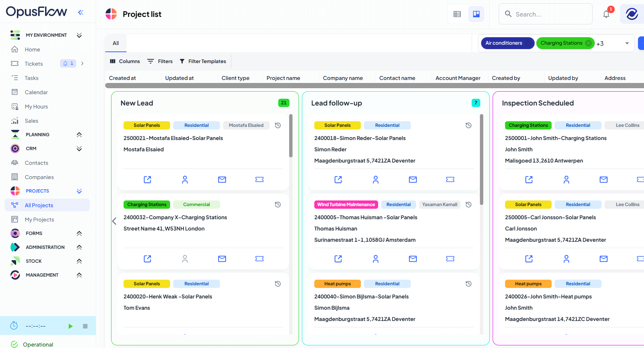Switch to kanban board view
Screen dimensions: 644x348
click(x=476, y=14)
